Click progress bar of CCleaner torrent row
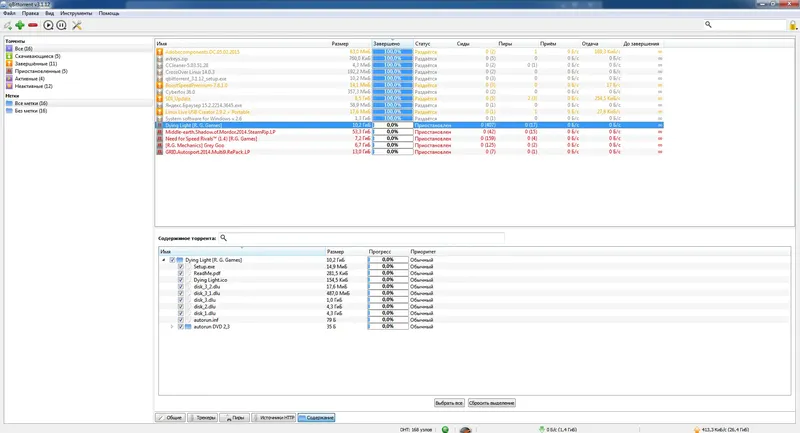Image resolution: width=800 pixels, height=433 pixels. [x=392, y=65]
